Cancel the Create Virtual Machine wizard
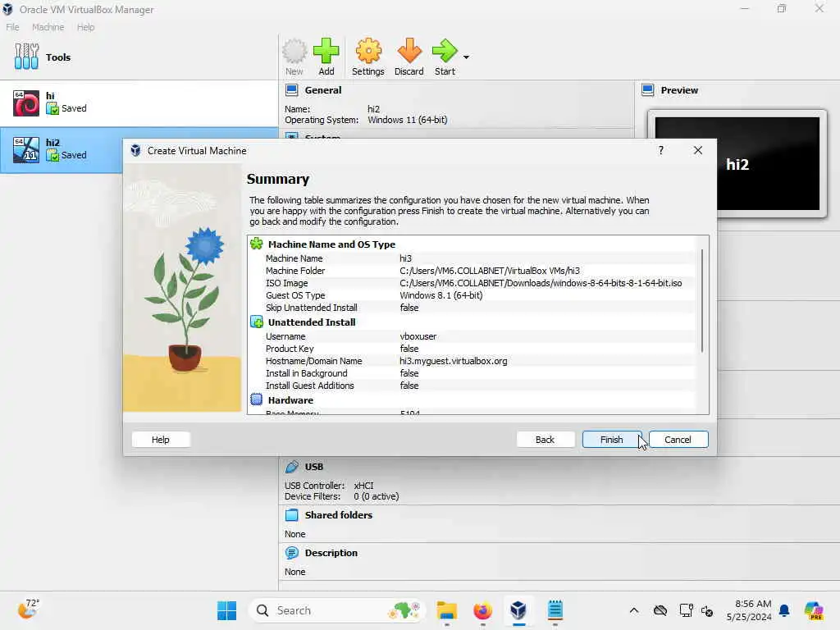The image size is (840, 630). pyautogui.click(x=678, y=440)
